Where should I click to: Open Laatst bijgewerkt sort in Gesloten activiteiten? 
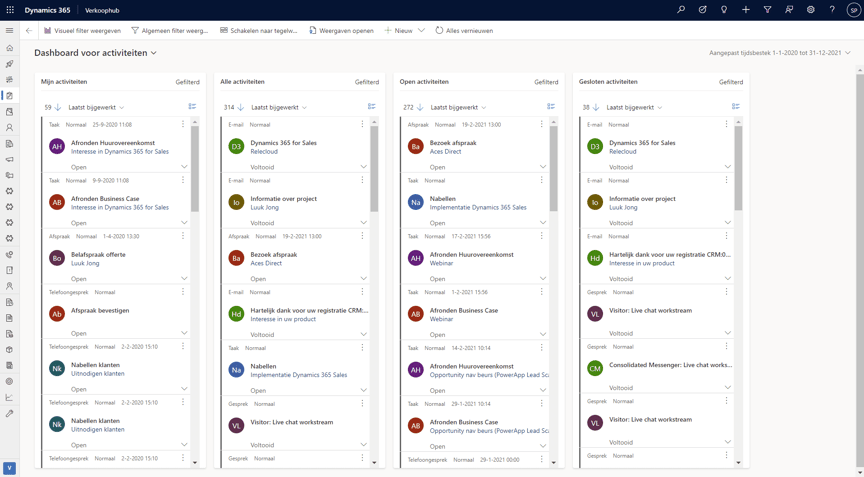pos(634,107)
